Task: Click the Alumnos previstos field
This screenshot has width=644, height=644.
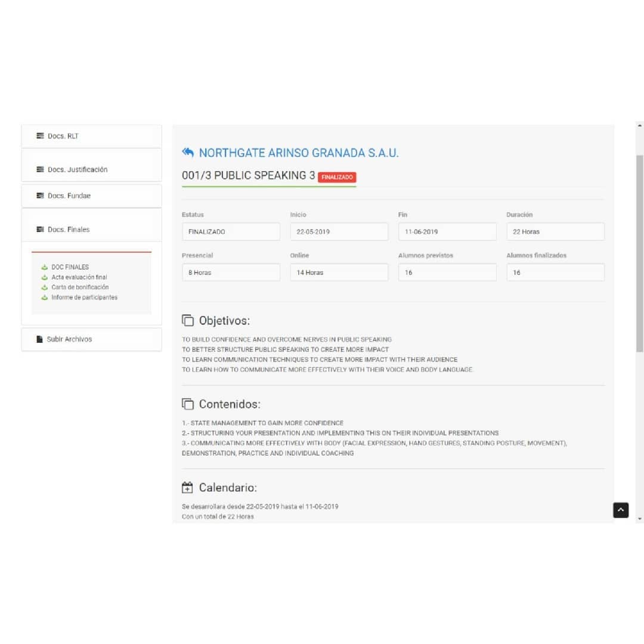Action: click(x=447, y=273)
